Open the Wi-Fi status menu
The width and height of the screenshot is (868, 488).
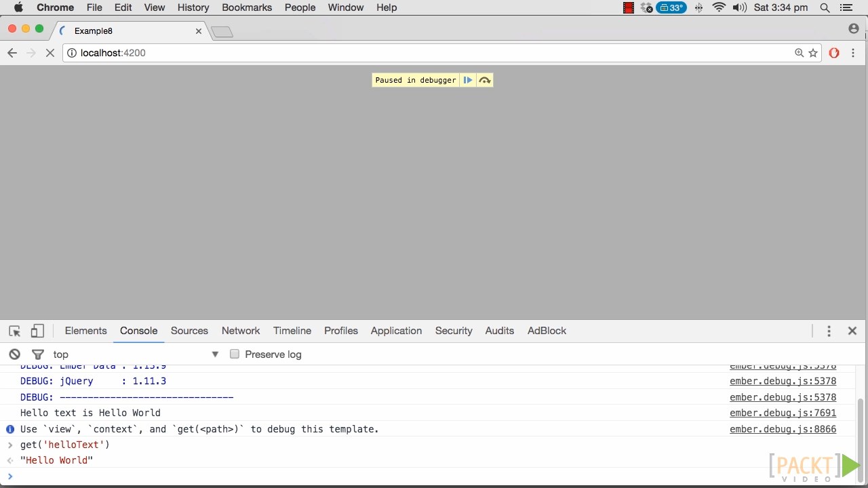click(719, 7)
